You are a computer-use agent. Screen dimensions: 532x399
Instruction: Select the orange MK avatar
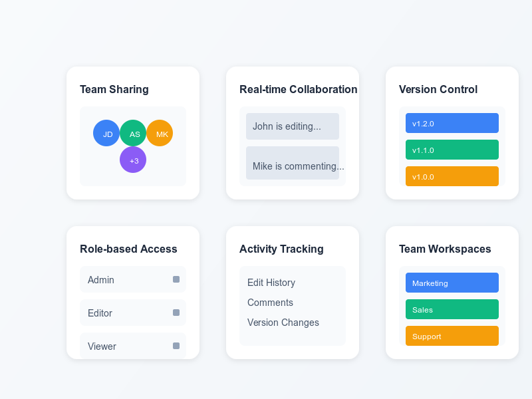tap(160, 133)
